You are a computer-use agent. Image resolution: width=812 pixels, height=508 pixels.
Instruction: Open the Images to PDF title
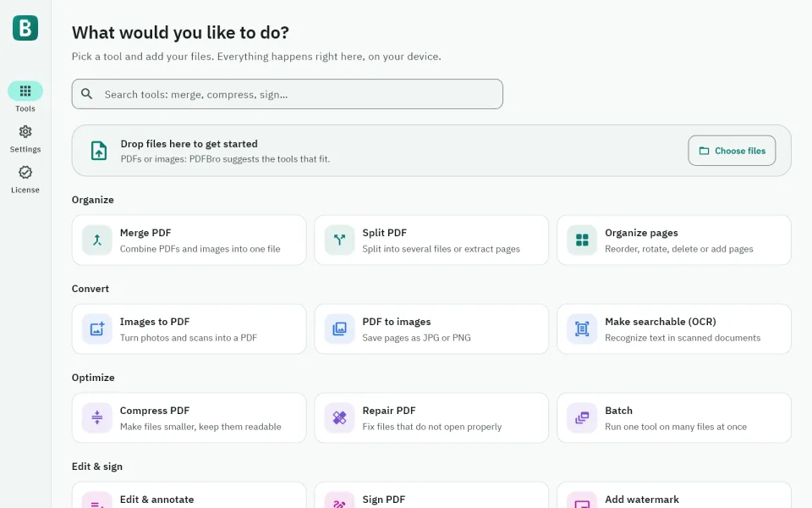click(x=155, y=322)
